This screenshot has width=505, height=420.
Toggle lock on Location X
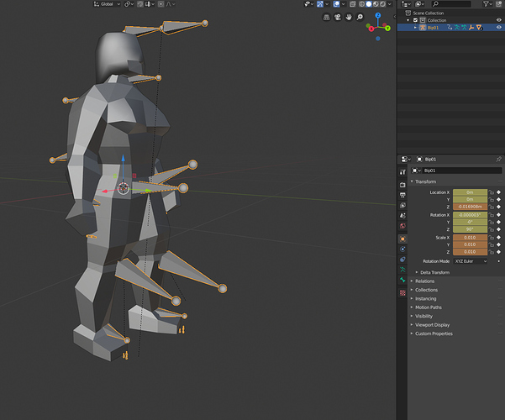[491, 192]
